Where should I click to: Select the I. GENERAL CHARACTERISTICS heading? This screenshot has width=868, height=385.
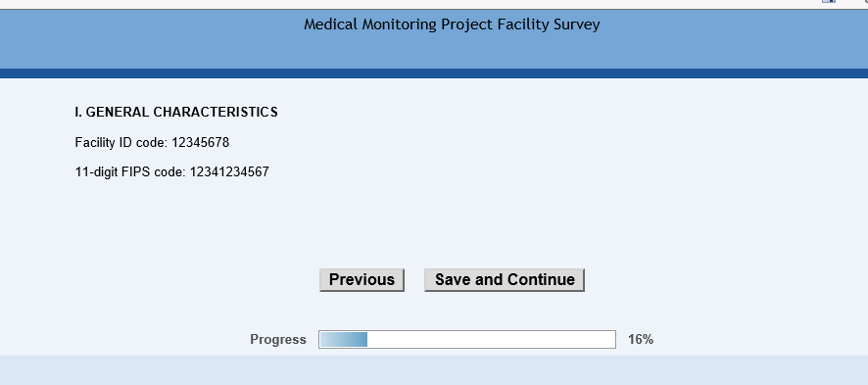[x=176, y=113]
